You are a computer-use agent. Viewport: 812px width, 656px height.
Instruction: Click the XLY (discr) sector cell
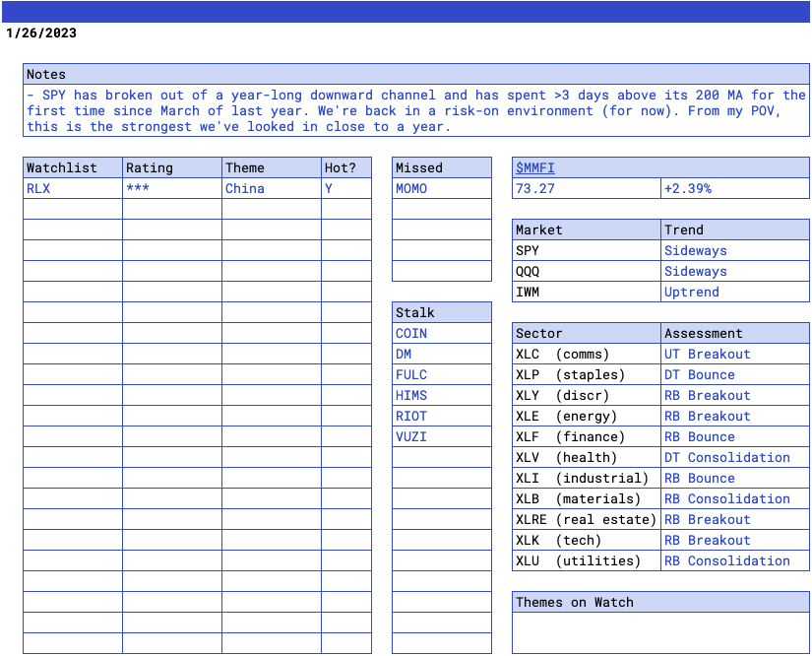coord(587,395)
